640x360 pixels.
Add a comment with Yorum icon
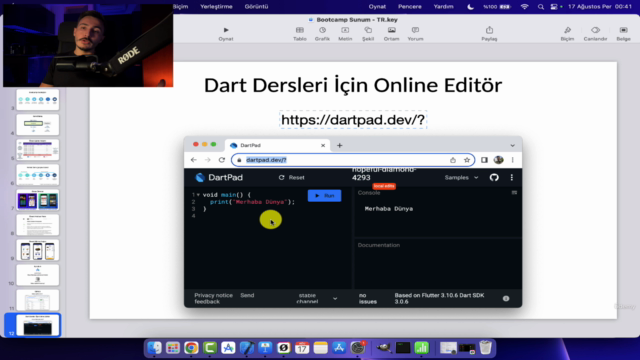(415, 33)
